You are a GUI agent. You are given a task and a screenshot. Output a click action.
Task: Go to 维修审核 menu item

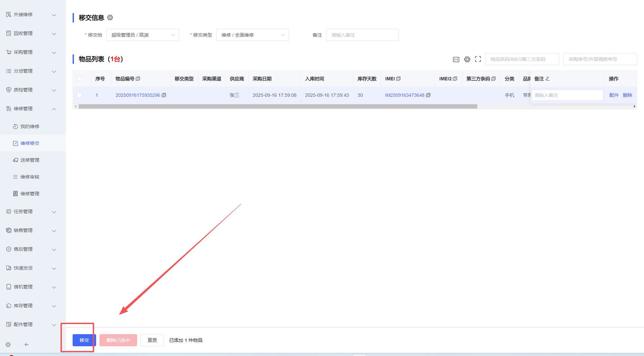coord(30,177)
